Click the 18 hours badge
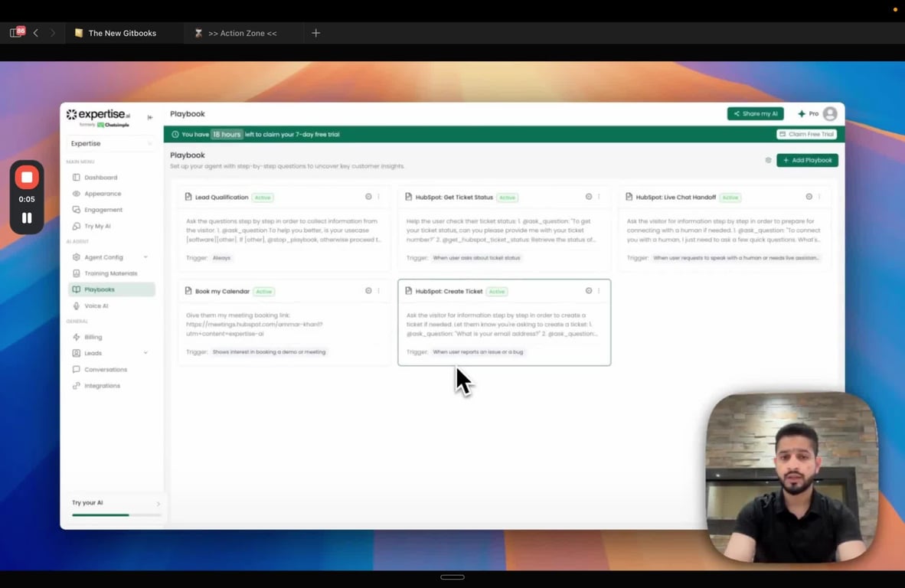Screen dimensions: 905x588 tap(227, 135)
